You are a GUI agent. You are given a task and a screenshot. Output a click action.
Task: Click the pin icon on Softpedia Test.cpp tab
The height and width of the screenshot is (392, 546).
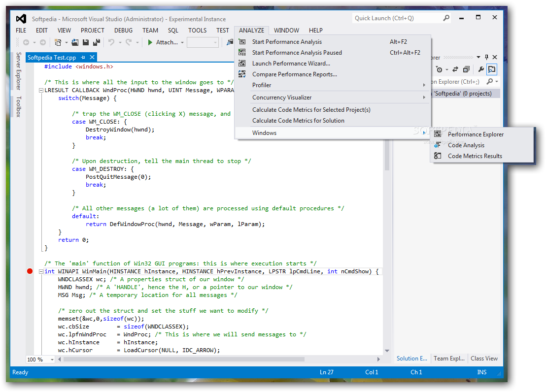point(83,58)
